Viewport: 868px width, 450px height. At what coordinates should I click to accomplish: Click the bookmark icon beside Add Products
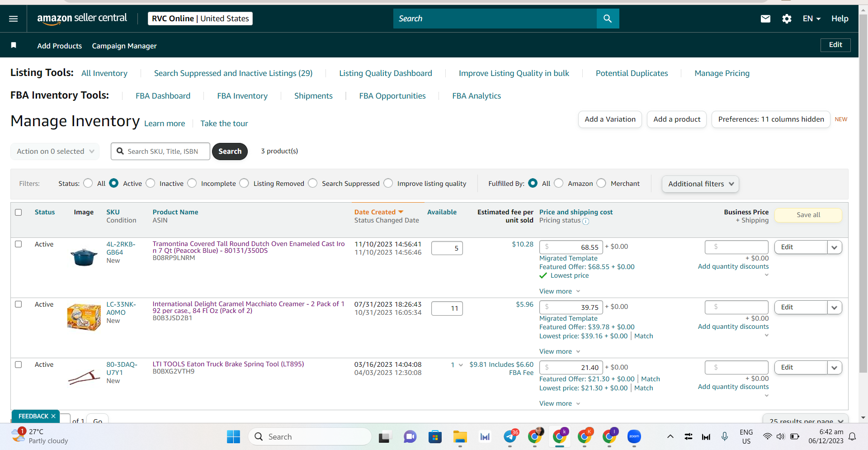tap(14, 45)
